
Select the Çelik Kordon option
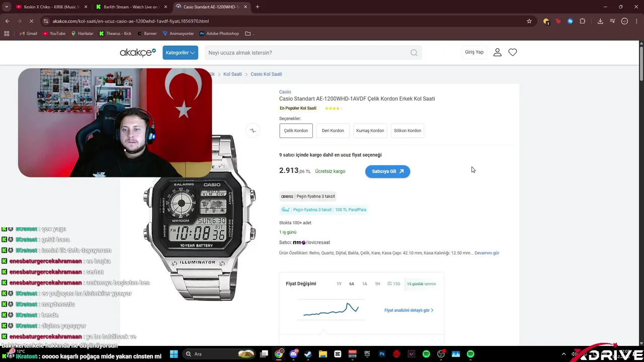coord(296,131)
